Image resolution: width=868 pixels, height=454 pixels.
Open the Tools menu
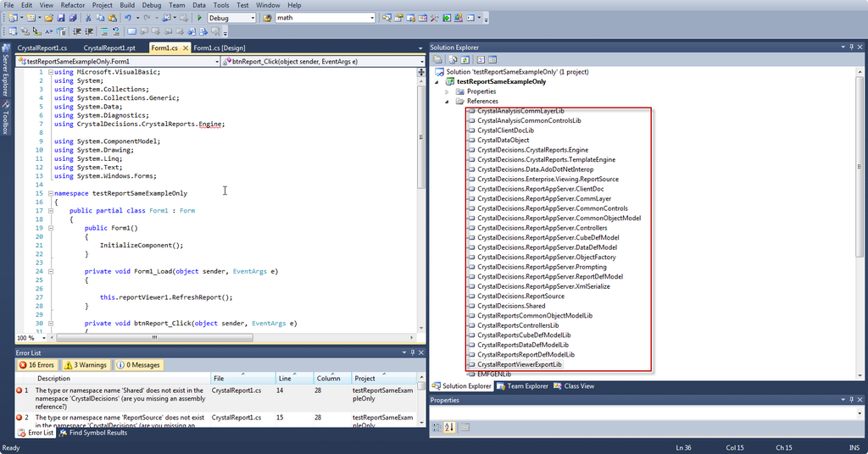[221, 5]
